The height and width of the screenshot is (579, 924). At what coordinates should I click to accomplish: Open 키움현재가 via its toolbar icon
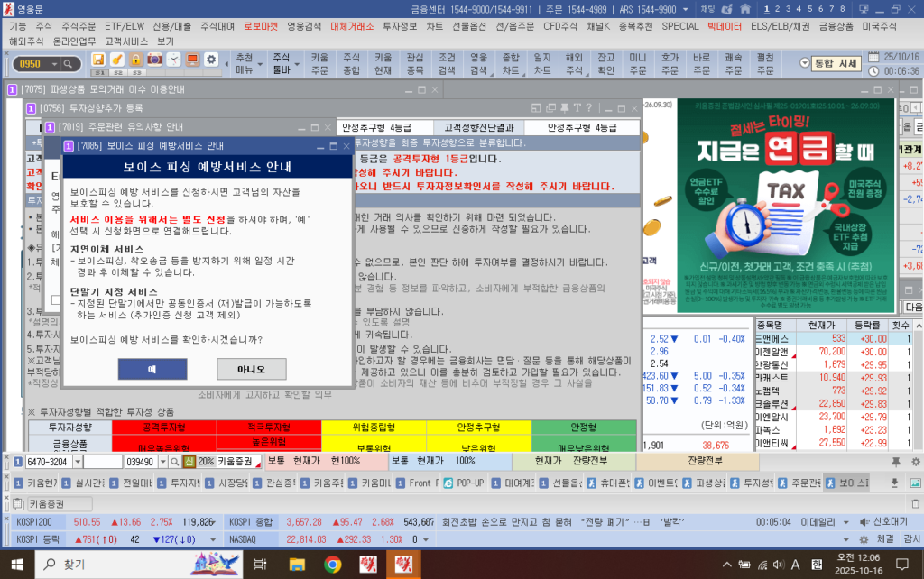(x=382, y=61)
